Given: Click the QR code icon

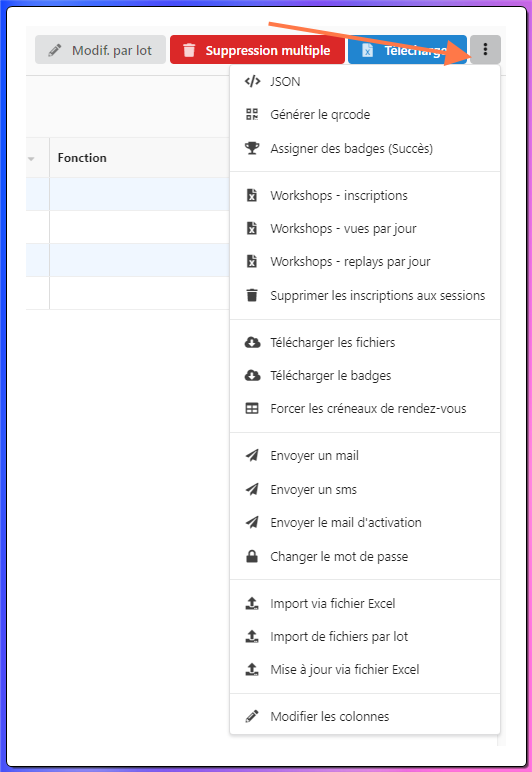Looking at the screenshot, I should coord(252,115).
